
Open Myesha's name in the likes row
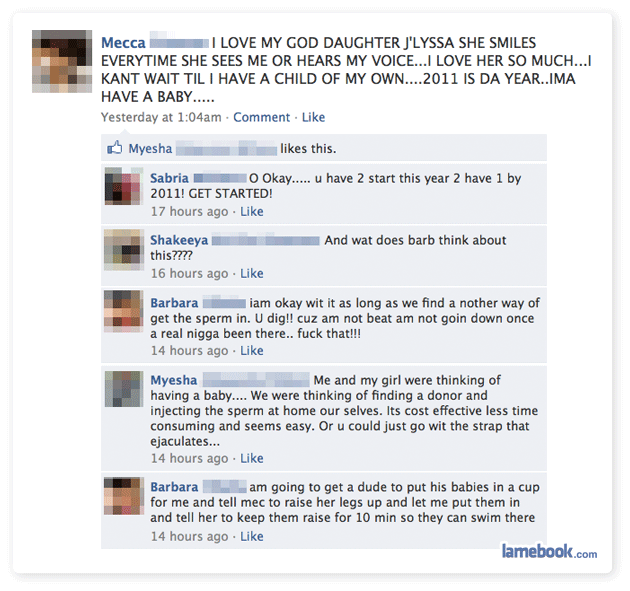[150, 149]
